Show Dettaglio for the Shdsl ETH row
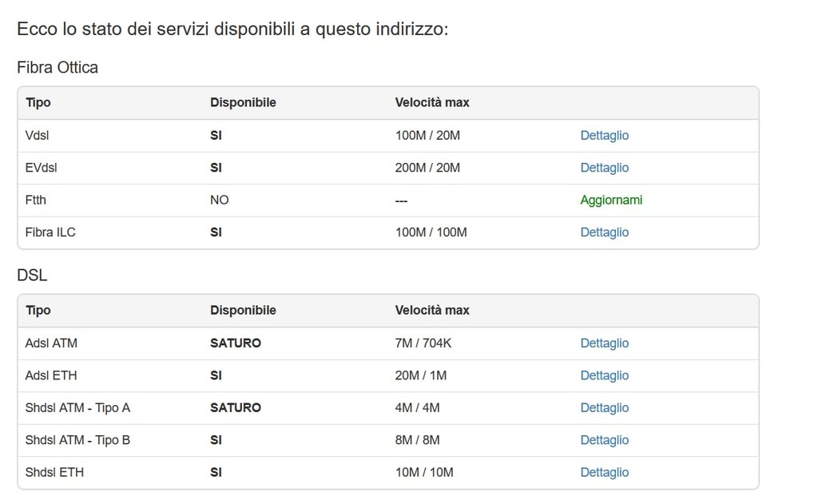 [604, 473]
